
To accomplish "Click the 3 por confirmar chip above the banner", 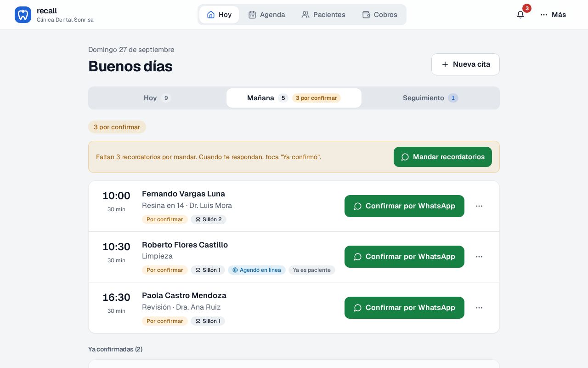I will click(117, 127).
